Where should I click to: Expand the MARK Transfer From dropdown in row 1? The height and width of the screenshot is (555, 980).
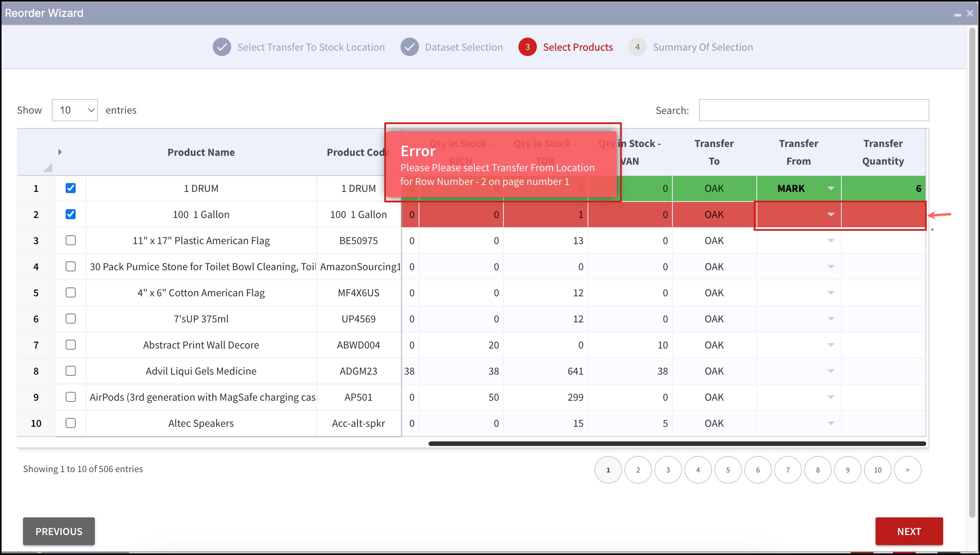point(831,188)
